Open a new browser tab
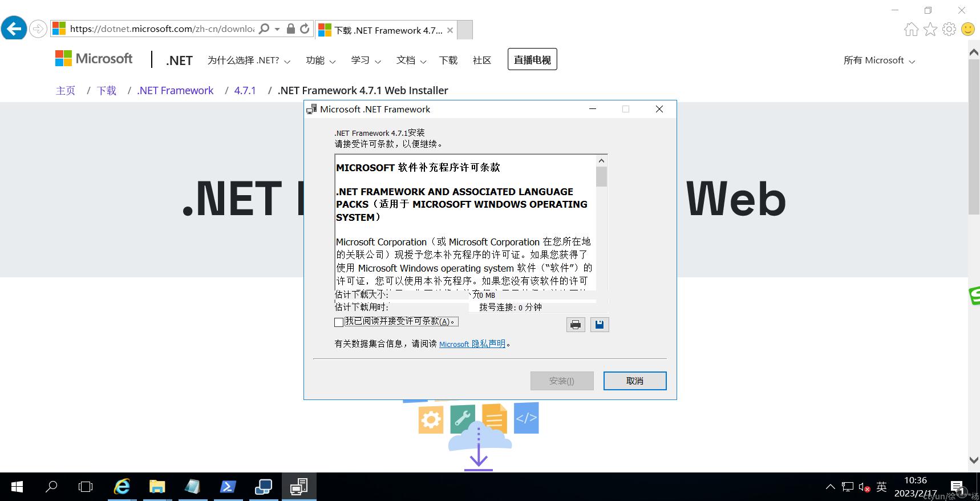Viewport: 980px width, 501px height. 465,30
